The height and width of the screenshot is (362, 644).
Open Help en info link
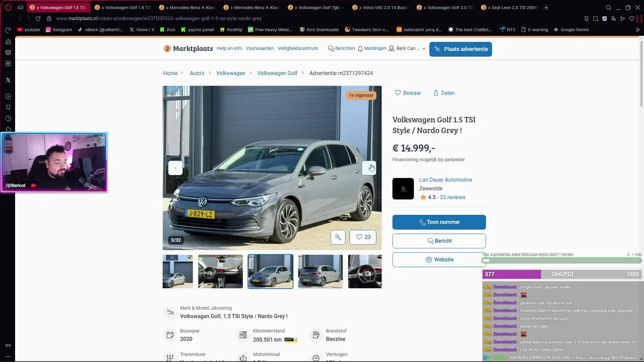point(229,48)
